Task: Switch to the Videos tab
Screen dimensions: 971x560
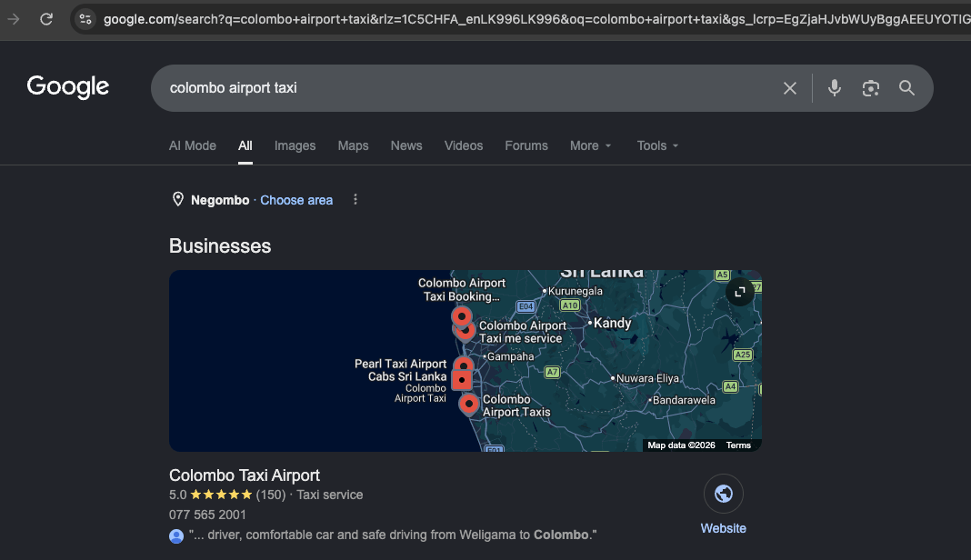Action: [463, 145]
